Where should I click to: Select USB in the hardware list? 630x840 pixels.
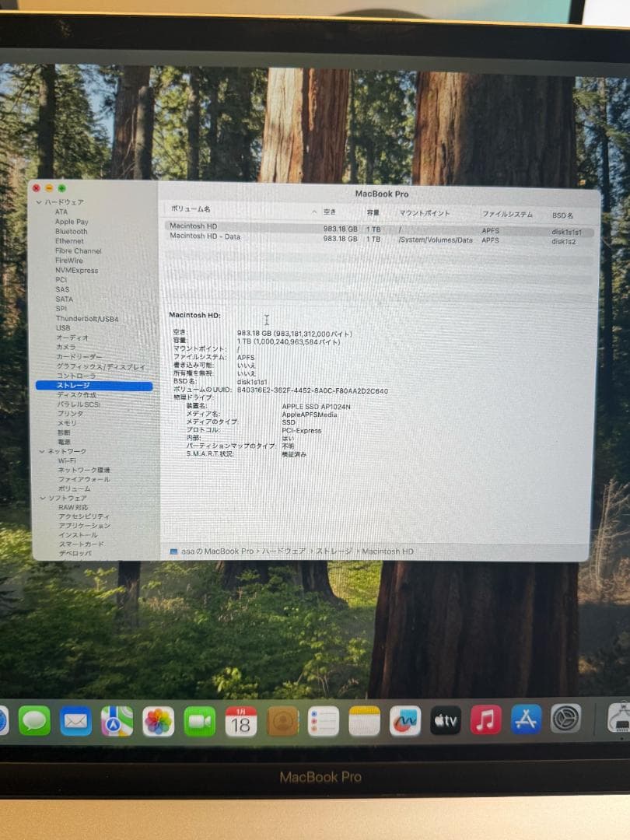click(64, 327)
